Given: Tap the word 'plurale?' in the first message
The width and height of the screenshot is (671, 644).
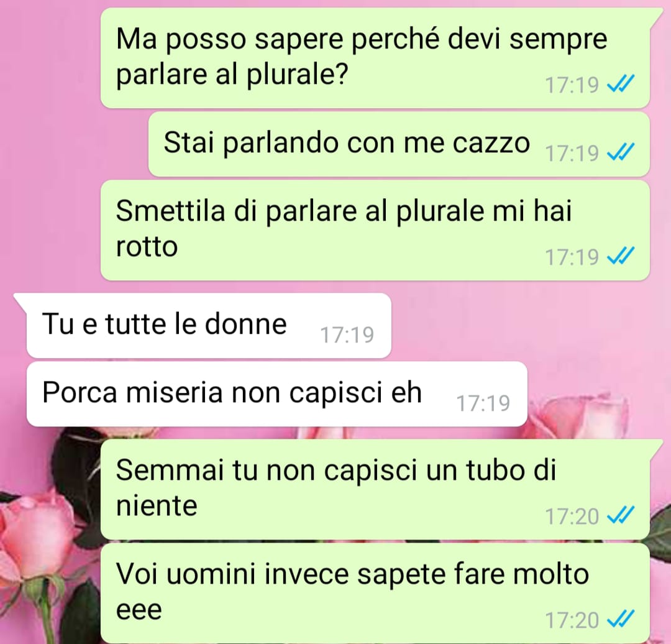Looking at the screenshot, I should pyautogui.click(x=296, y=75).
